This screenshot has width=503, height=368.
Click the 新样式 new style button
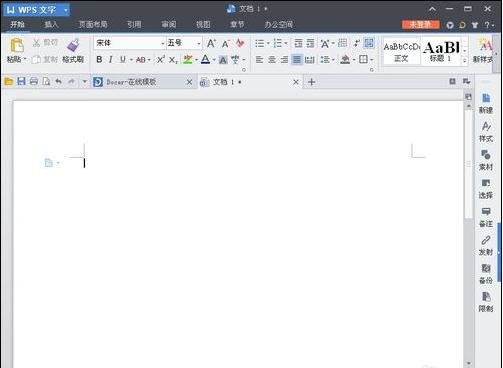pyautogui.click(x=483, y=51)
